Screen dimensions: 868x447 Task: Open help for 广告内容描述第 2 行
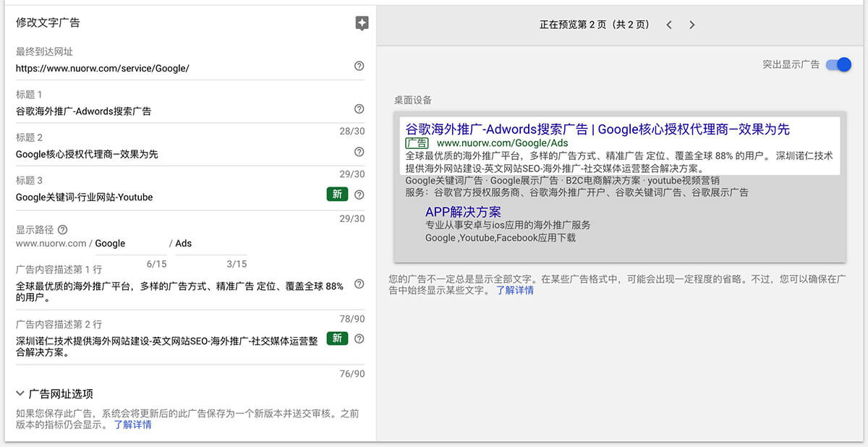click(x=359, y=339)
